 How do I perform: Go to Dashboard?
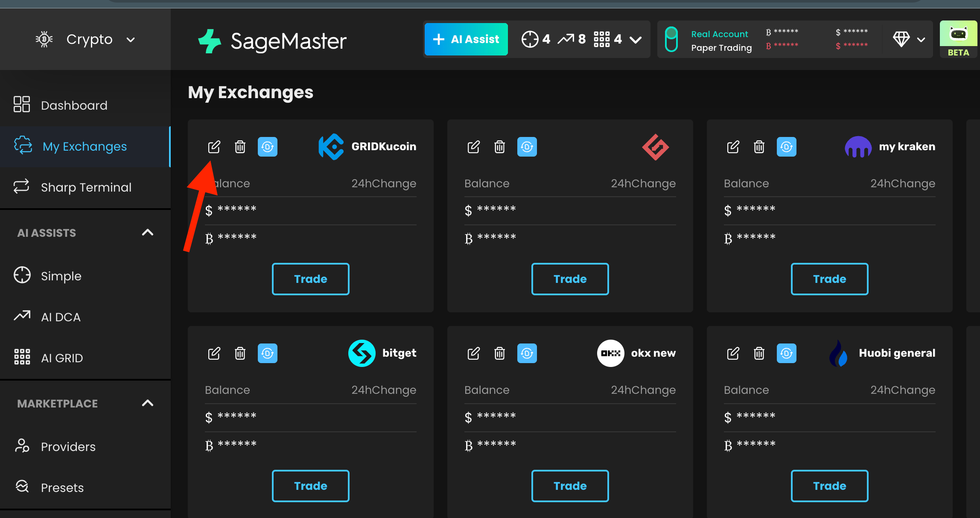85,105
